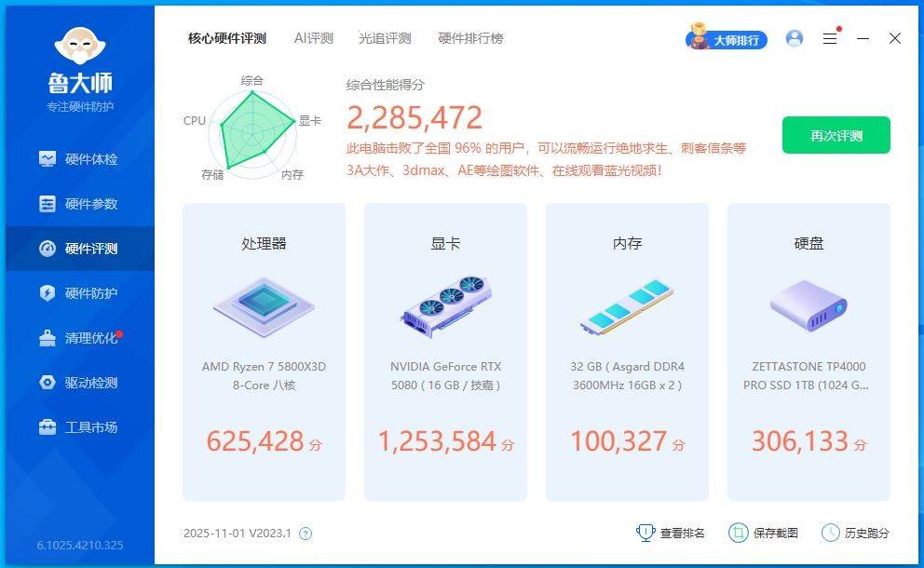Viewport: 924px width, 568px height.
Task: Open the hamburger menu with red dot
Action: (830, 38)
